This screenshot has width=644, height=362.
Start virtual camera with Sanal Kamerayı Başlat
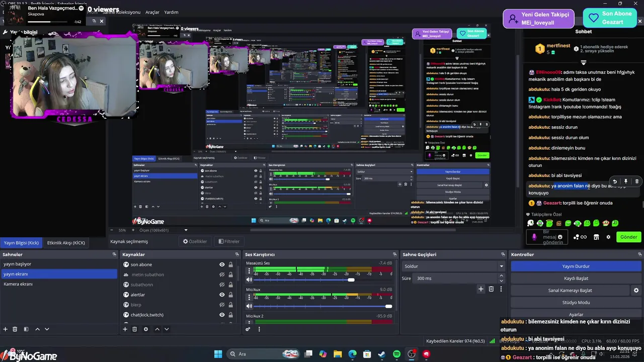click(570, 290)
